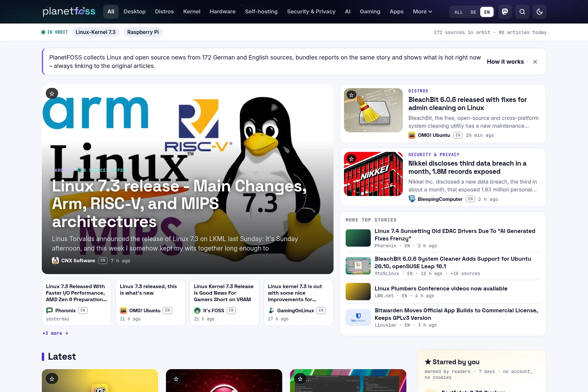Click the PlanetFOSS logo
Screen dimensions: 588x392
[69, 11]
